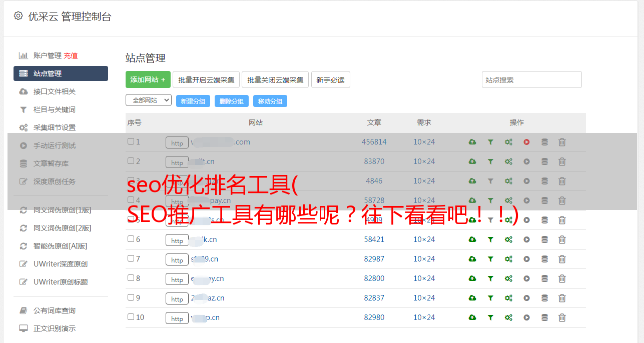Click trash icon in row 7
The height and width of the screenshot is (343, 644).
[562, 259]
